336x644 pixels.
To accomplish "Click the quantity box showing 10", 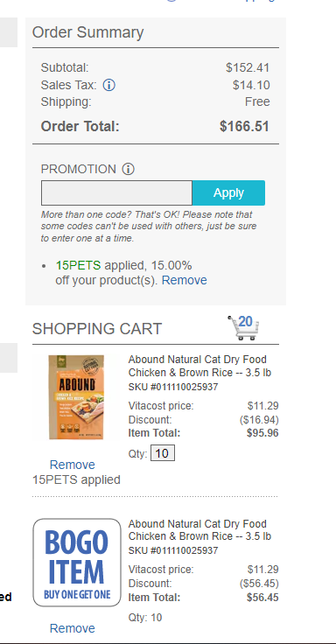I will (x=163, y=453).
